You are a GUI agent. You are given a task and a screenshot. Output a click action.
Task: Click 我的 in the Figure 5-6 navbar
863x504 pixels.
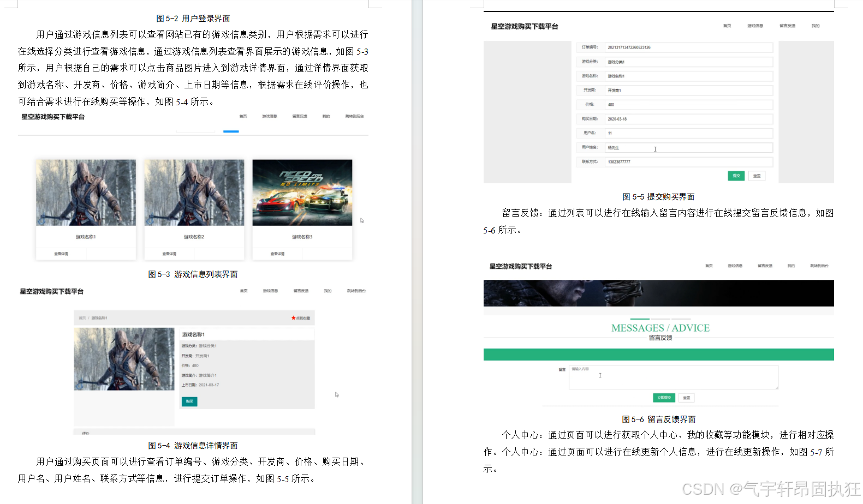pos(791,266)
